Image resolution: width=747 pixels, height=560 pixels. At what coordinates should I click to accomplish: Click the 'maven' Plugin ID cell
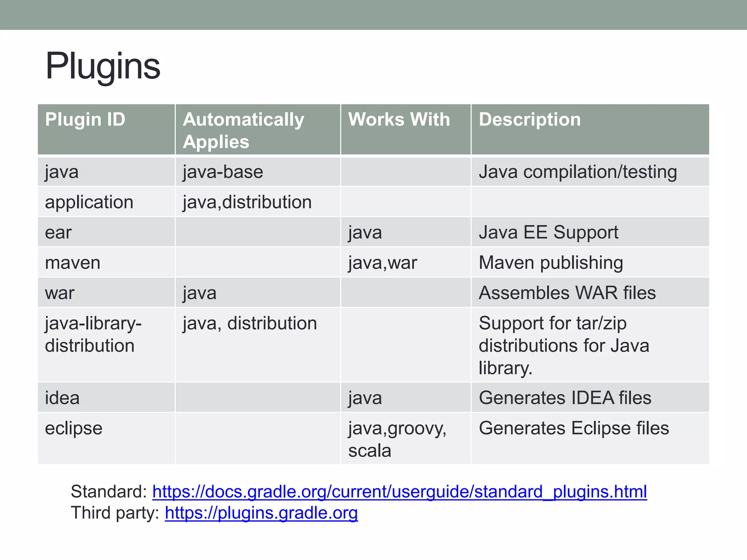[x=107, y=262]
